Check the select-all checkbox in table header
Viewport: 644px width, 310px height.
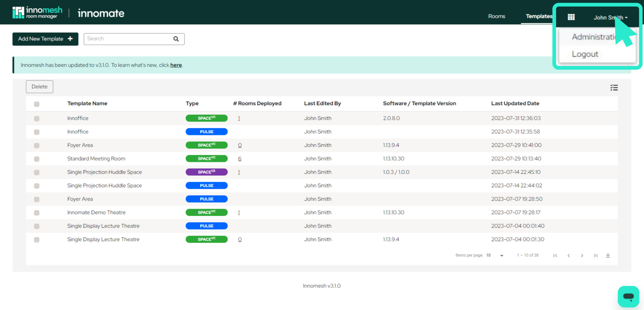pyautogui.click(x=36, y=104)
